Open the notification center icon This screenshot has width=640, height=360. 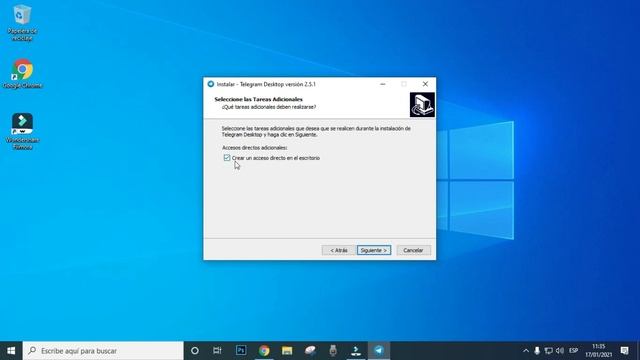624,351
